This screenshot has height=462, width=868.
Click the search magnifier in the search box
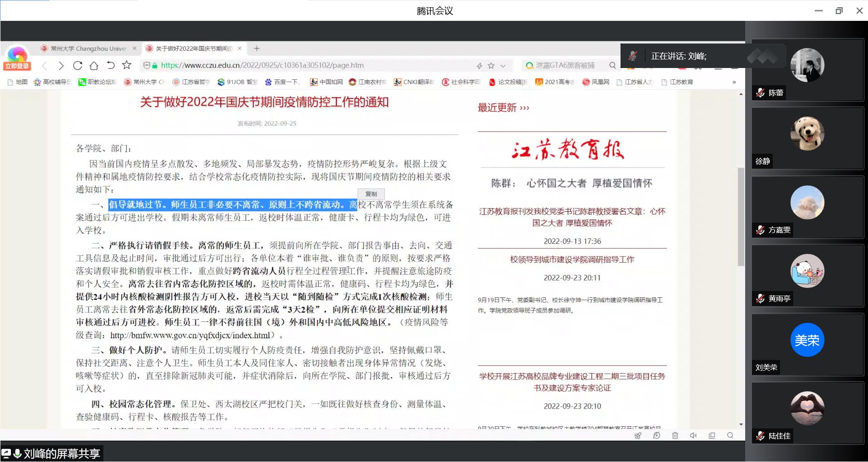coord(612,65)
